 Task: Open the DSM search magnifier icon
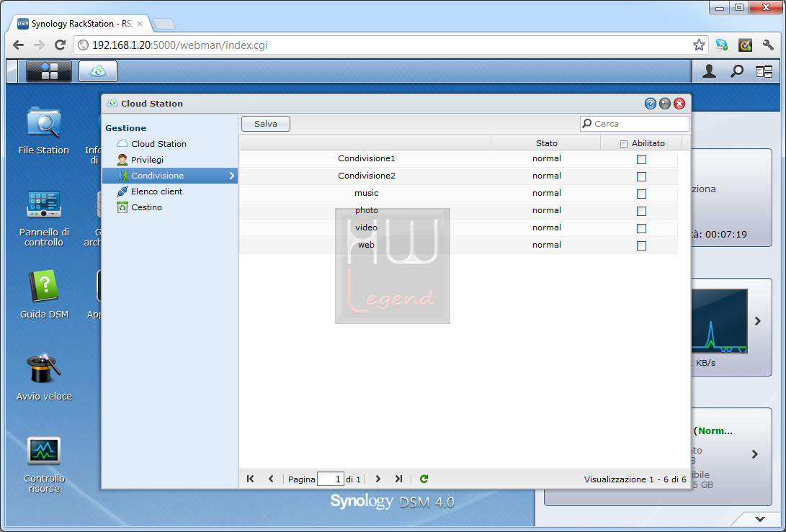(736, 72)
